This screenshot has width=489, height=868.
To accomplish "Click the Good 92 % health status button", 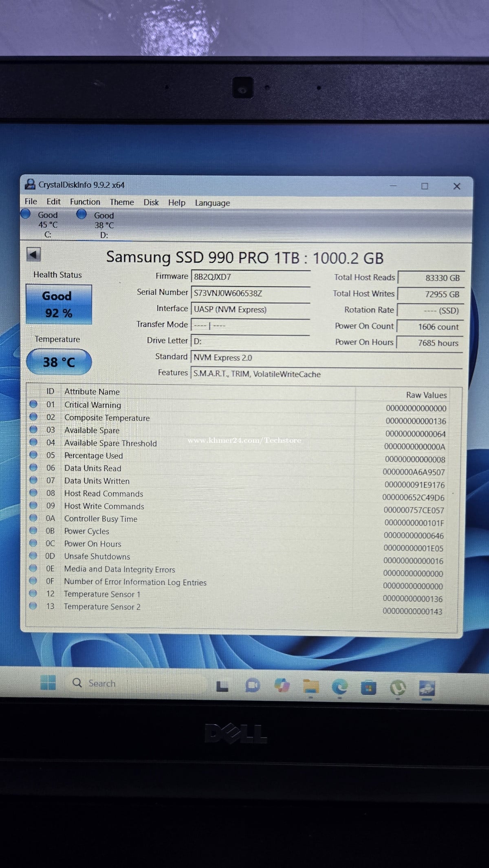I will (59, 304).
